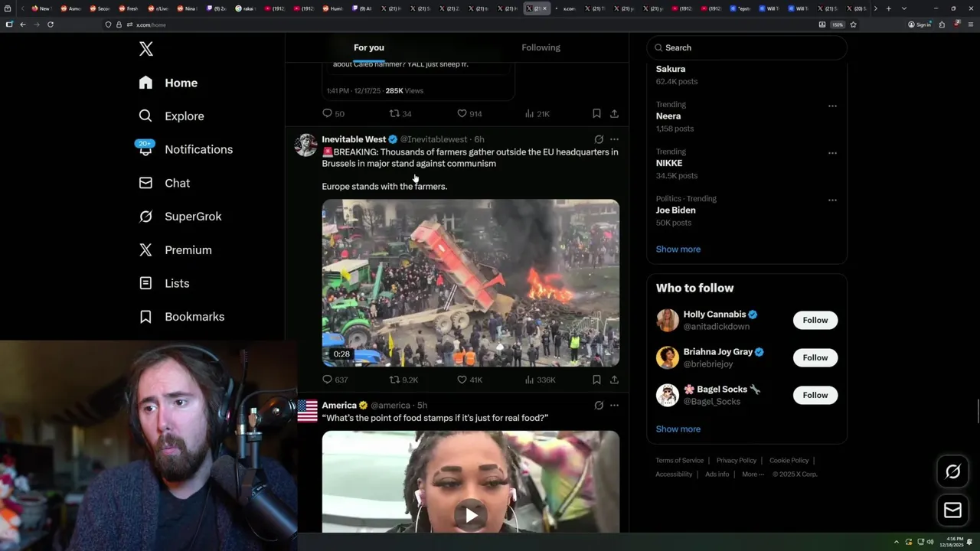Open the Explore navigation item
This screenshot has width=980, height=551.
point(171,116)
